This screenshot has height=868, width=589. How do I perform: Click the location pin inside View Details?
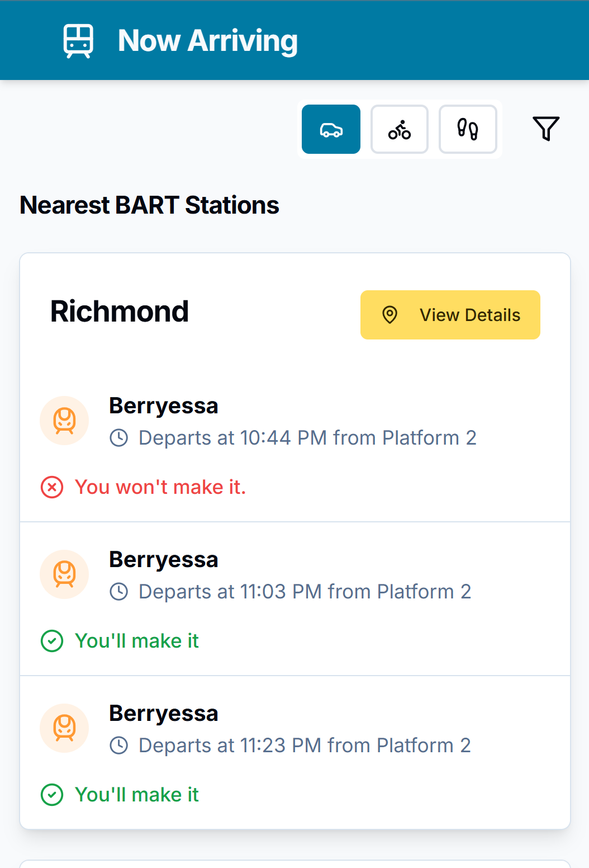point(389,315)
